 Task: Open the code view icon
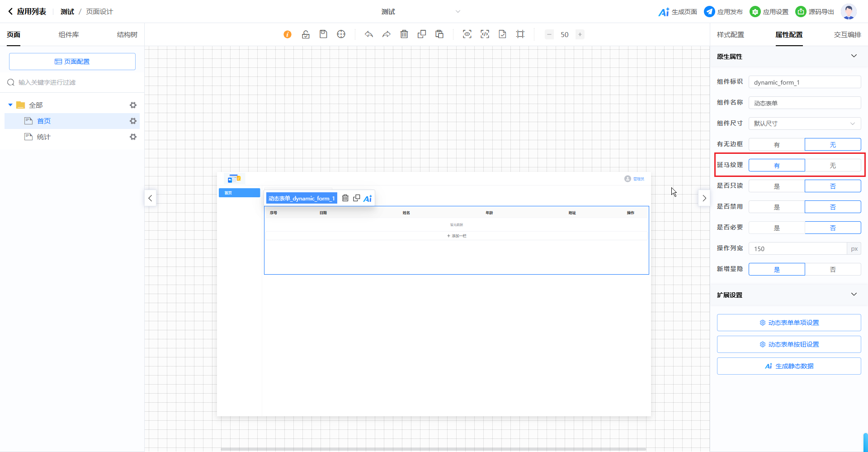485,34
